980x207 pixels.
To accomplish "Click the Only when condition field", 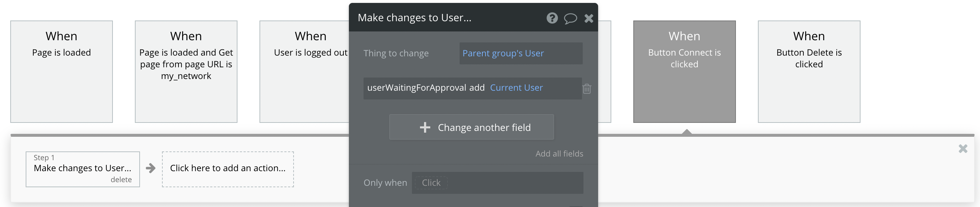I will tap(497, 183).
